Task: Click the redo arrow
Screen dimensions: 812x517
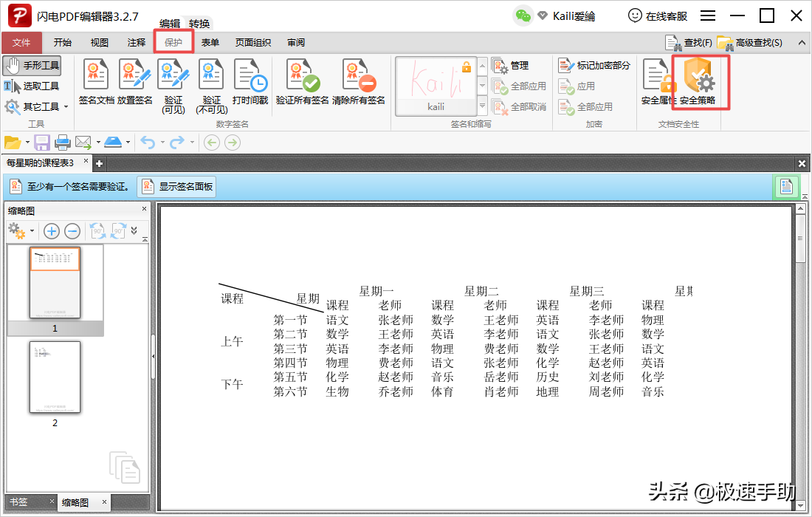Action: [178, 142]
